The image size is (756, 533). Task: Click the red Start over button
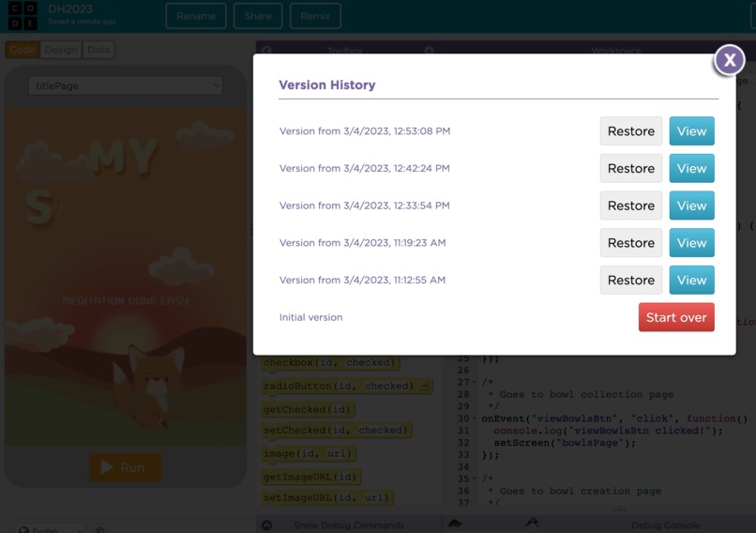(676, 317)
